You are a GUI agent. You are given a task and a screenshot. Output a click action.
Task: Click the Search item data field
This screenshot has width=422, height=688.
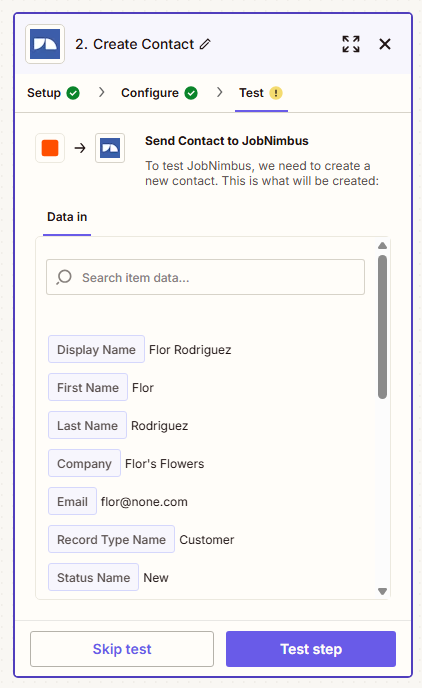pyautogui.click(x=205, y=277)
